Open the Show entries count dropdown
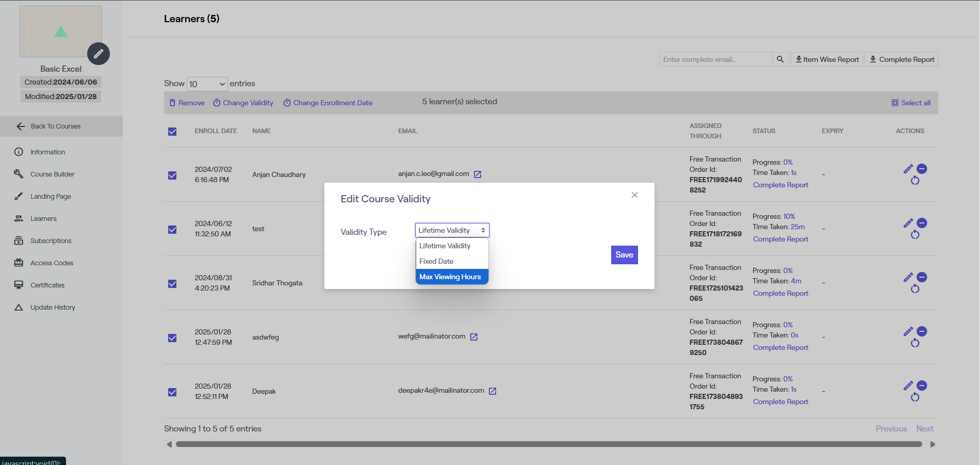This screenshot has height=465, width=980. pos(207,84)
